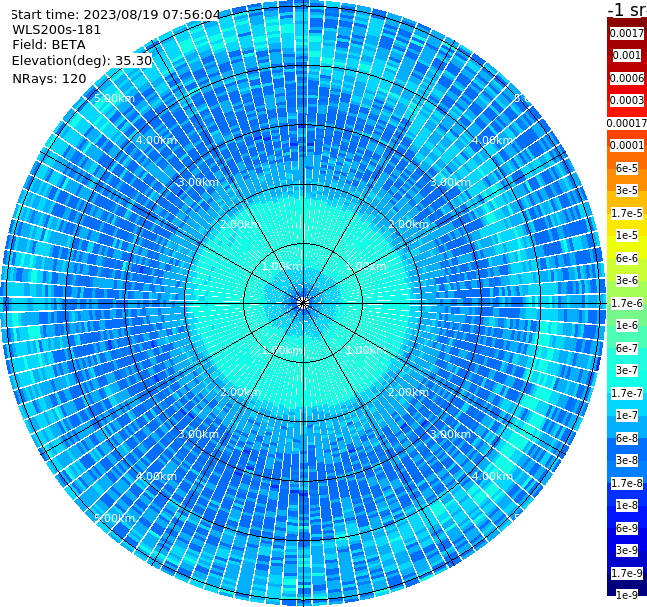647x607 pixels.
Task: Select the 6e-5 colorbar tick
Action: 627,168
